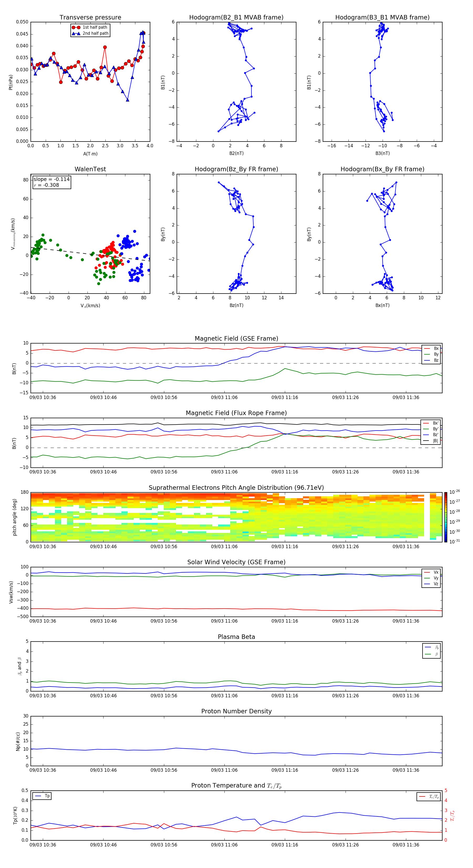Click the '1st half path' legend entry
The width and height of the screenshot is (473, 868).
point(90,27)
